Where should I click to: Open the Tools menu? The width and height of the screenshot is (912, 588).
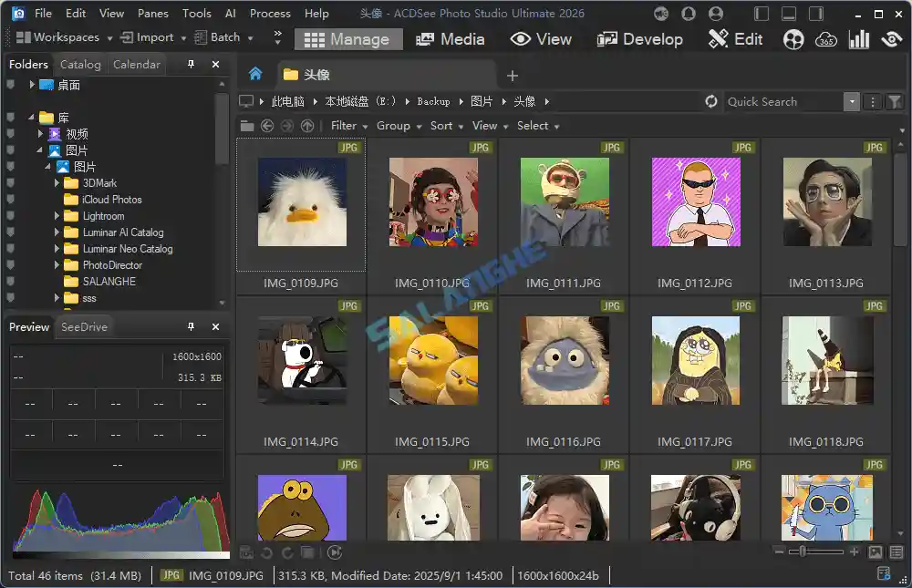pos(196,13)
